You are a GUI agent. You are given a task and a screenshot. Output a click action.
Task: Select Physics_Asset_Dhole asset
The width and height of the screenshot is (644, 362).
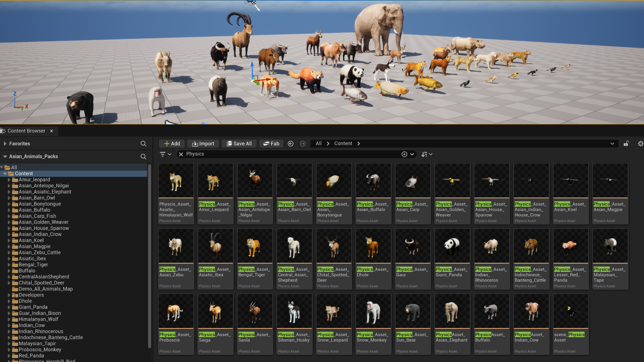tap(373, 259)
